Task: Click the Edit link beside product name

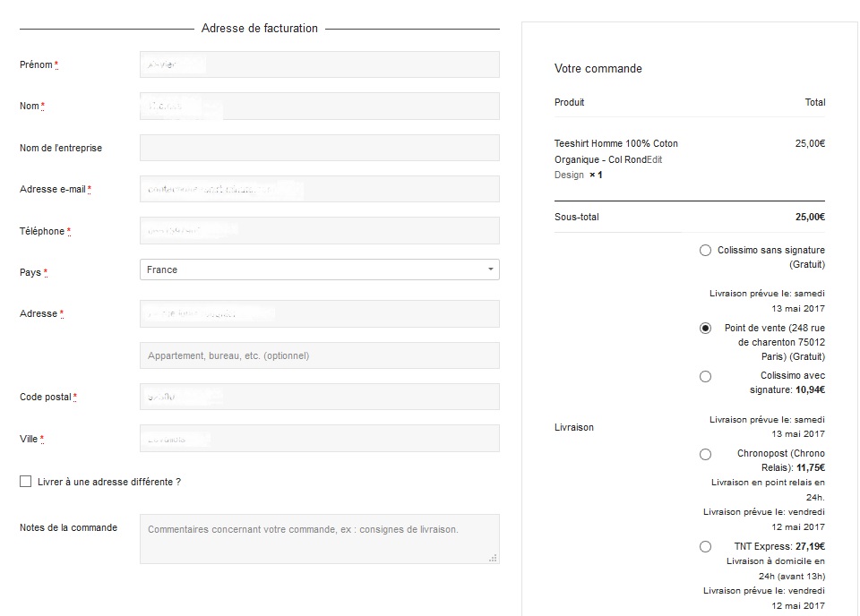Action: tap(654, 159)
